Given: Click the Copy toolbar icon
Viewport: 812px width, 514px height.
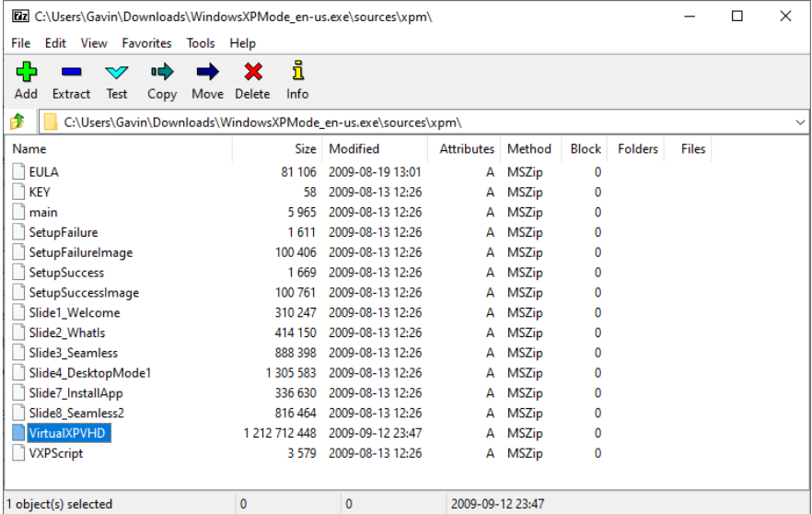Looking at the screenshot, I should (162, 72).
